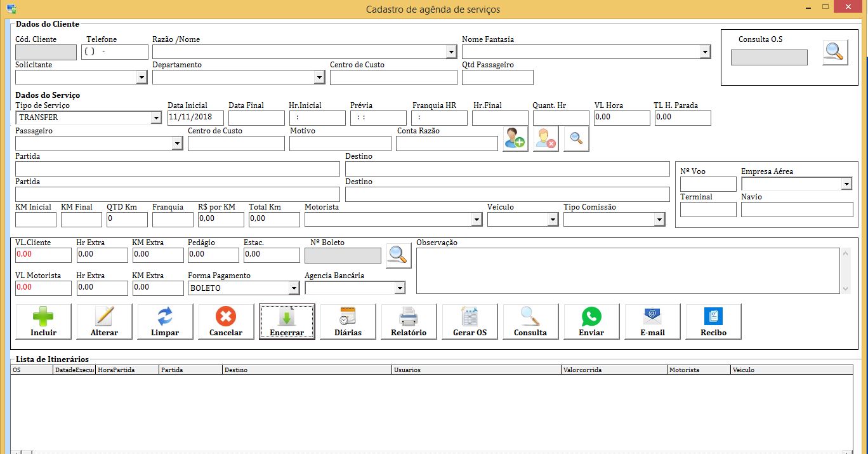Image resolution: width=868 pixels, height=454 pixels.
Task: Click the Gerar OS button
Action: 470,321
